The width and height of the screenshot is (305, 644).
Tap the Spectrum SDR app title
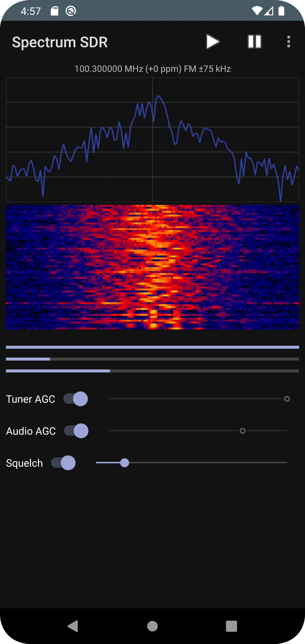pos(60,42)
